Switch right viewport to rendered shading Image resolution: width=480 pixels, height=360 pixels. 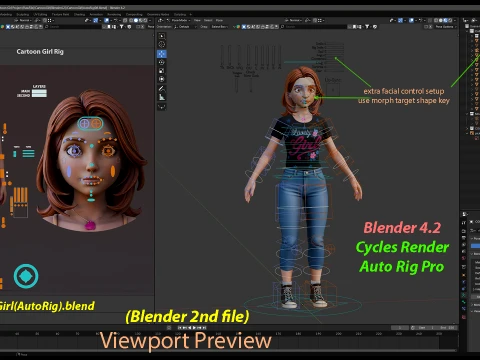(450, 20)
